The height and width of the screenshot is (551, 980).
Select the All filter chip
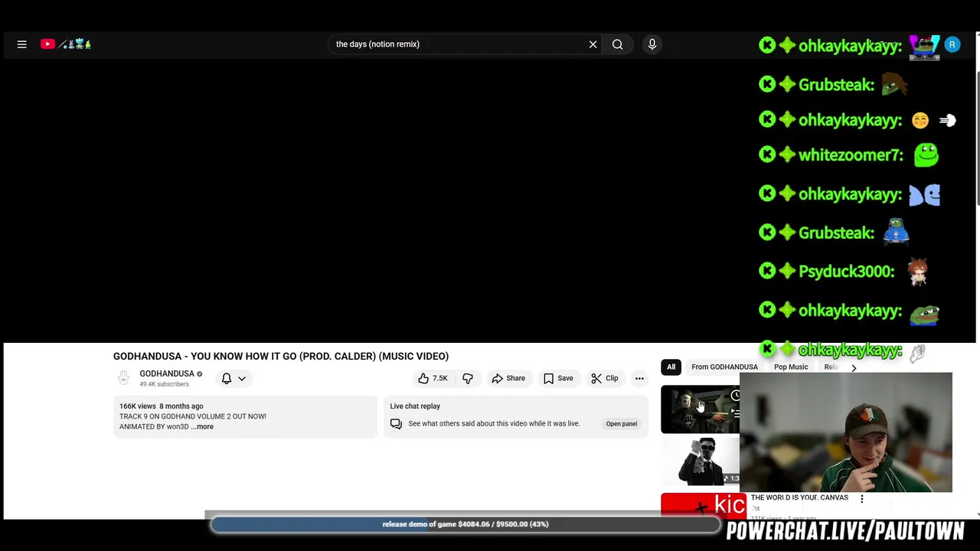tap(671, 367)
